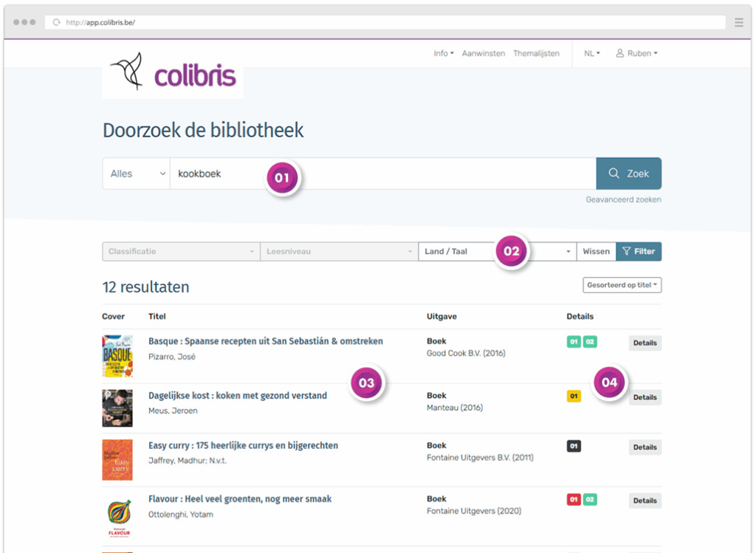Open Details for Easy curry
The width and height of the screenshot is (756, 553).
pyautogui.click(x=645, y=447)
